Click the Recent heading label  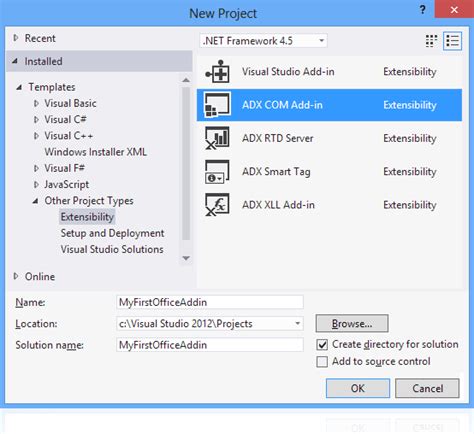point(40,38)
